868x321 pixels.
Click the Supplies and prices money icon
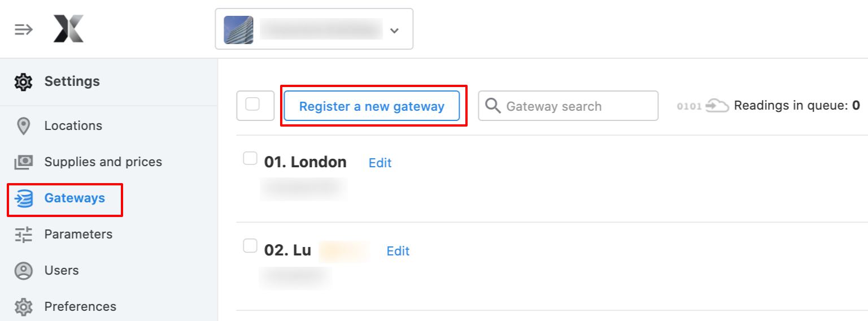23,162
